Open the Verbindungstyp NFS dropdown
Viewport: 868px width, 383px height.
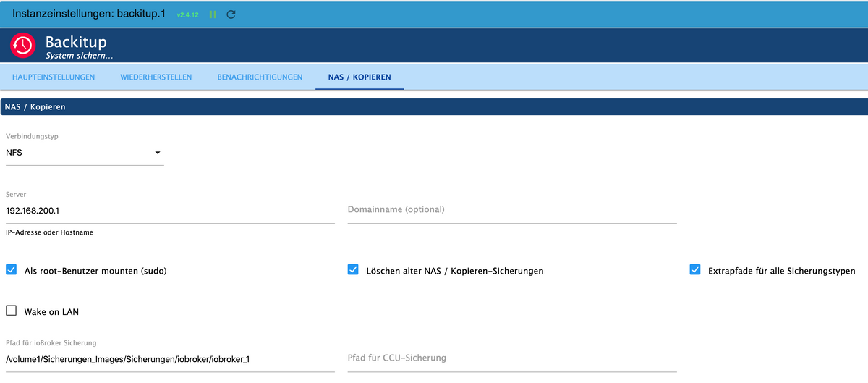85,153
